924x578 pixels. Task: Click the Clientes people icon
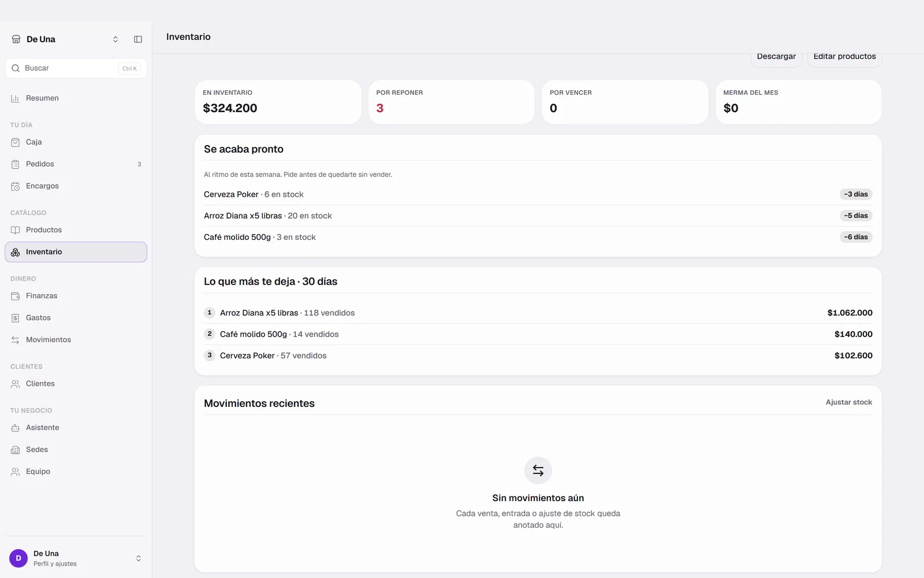[x=16, y=384]
